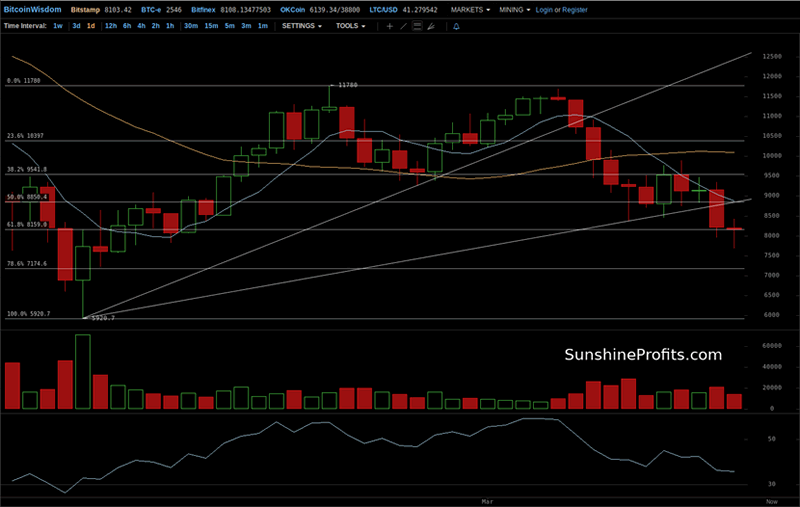
Task: Click the 100.0% 5920.7 Fibonacci label
Action: (29, 314)
